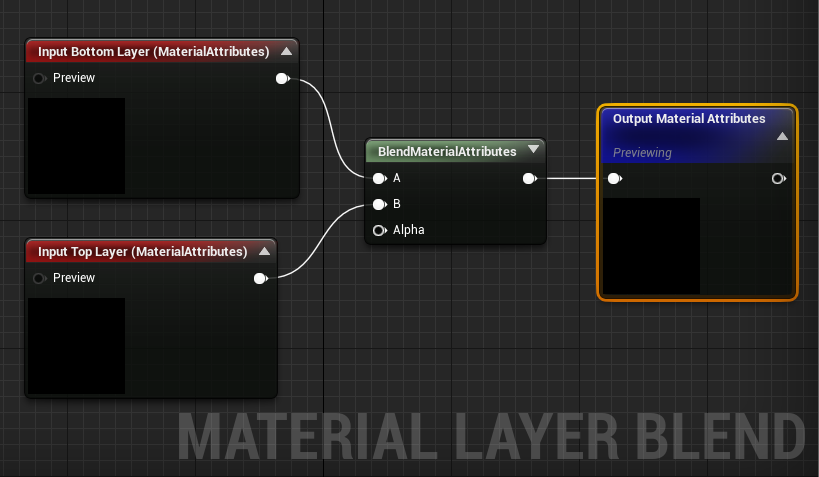Collapse the Input Top Layer node

tap(264, 251)
